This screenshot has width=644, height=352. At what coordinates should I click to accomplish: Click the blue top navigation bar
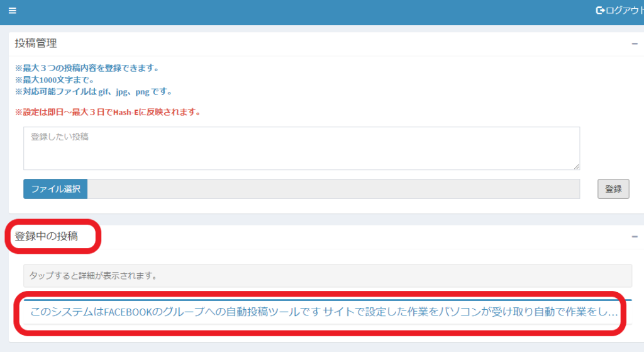(304, 12)
